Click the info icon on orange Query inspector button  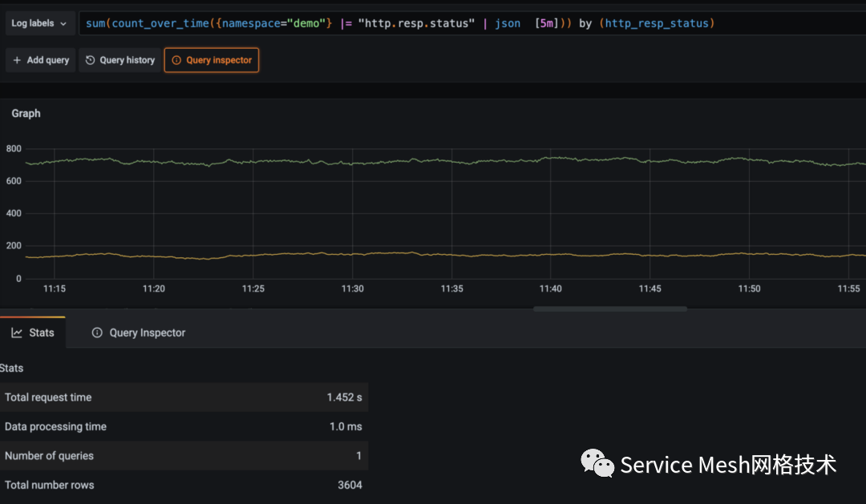click(x=176, y=60)
